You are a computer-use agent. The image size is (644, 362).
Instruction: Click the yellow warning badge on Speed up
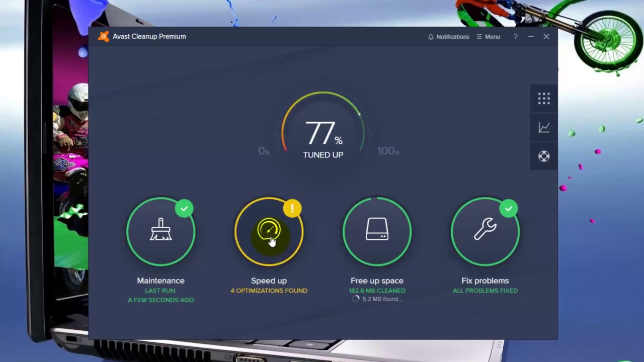point(292,208)
